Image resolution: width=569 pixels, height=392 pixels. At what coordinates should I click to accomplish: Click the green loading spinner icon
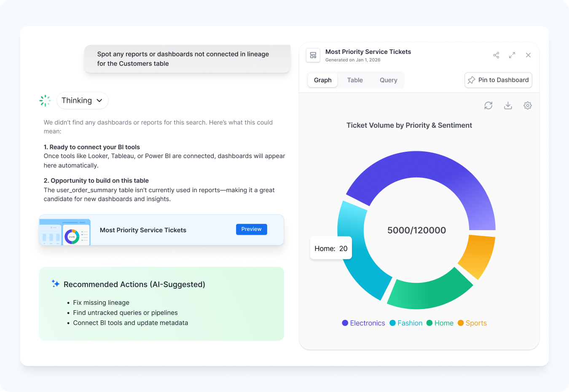coord(45,100)
